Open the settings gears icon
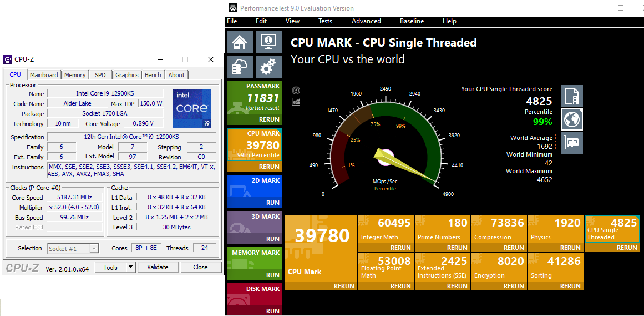Viewport: 644px width, 316px height. [268, 67]
